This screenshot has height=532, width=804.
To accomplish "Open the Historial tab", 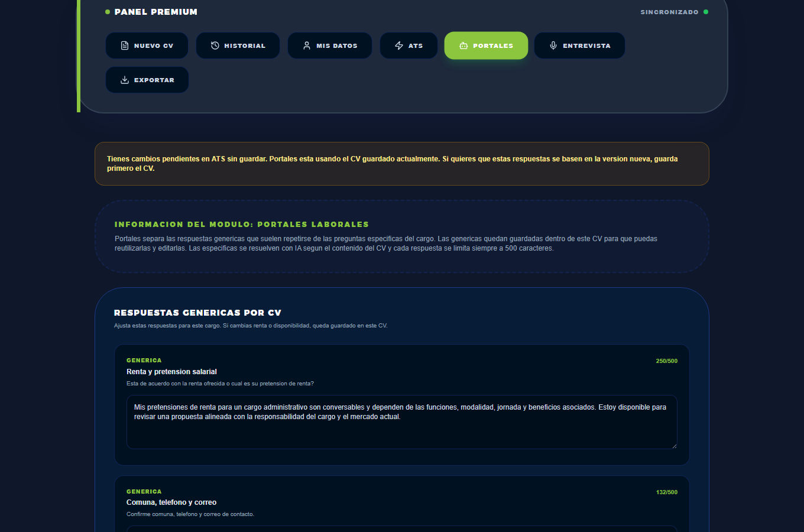I will [238, 46].
